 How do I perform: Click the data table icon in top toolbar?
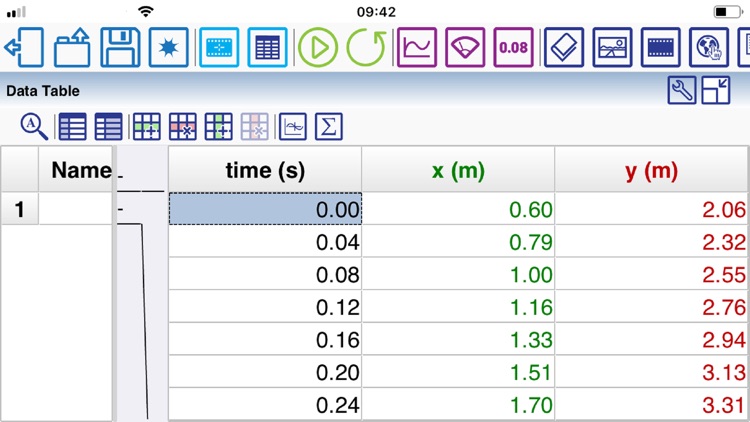coord(267,47)
